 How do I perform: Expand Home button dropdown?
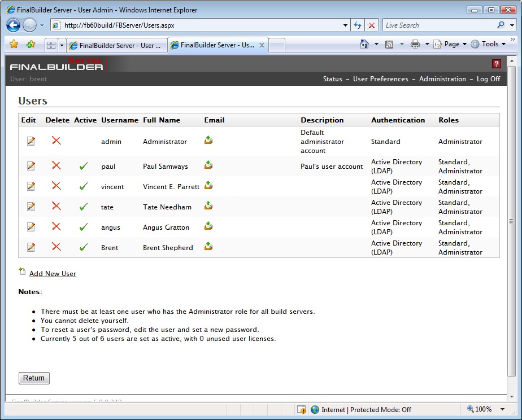pos(376,44)
